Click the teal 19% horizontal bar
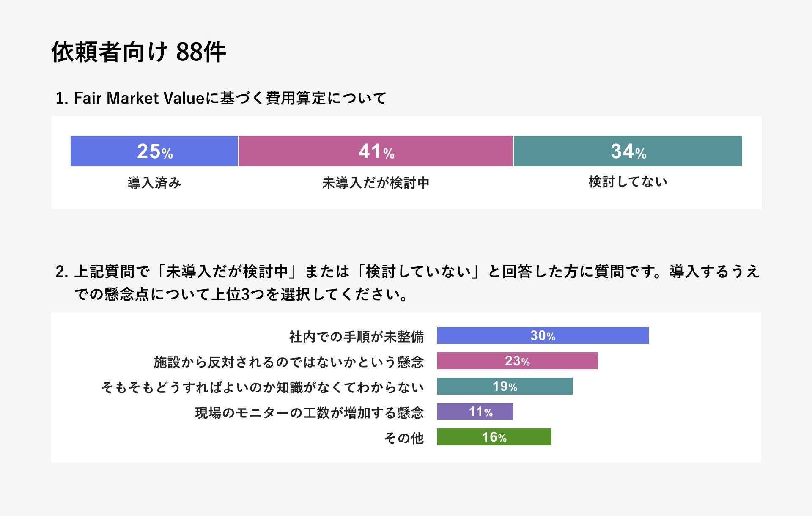The height and width of the screenshot is (516, 812). coord(505,386)
